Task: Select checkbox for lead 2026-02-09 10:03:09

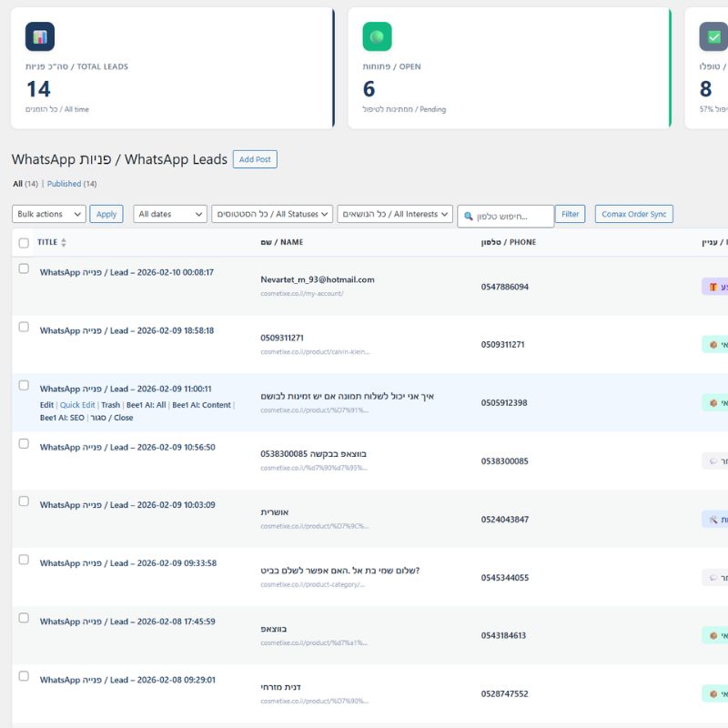Action: point(24,501)
